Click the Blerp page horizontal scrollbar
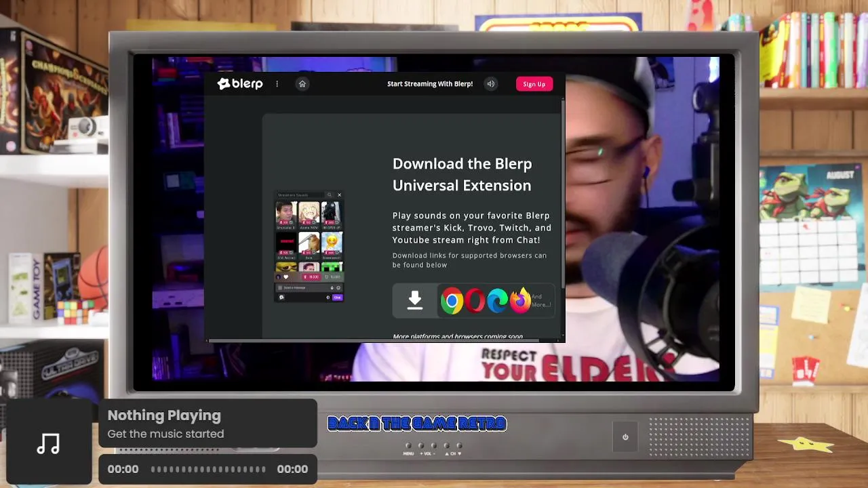This screenshot has width=868, height=488. point(374,340)
